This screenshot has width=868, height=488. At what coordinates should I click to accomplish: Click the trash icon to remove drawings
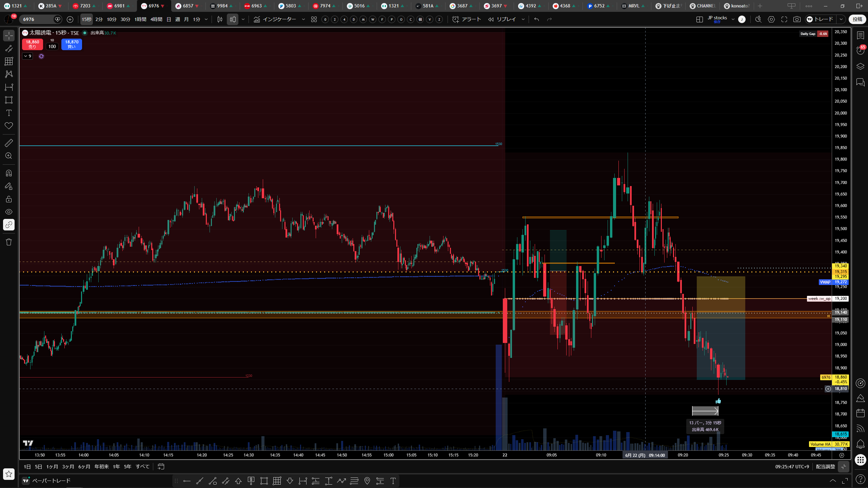(9, 242)
